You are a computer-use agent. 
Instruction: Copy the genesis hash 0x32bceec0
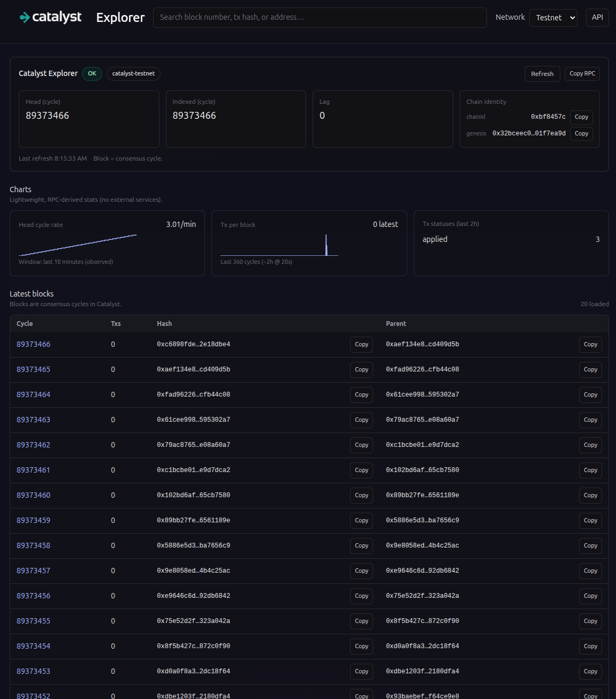(x=581, y=133)
